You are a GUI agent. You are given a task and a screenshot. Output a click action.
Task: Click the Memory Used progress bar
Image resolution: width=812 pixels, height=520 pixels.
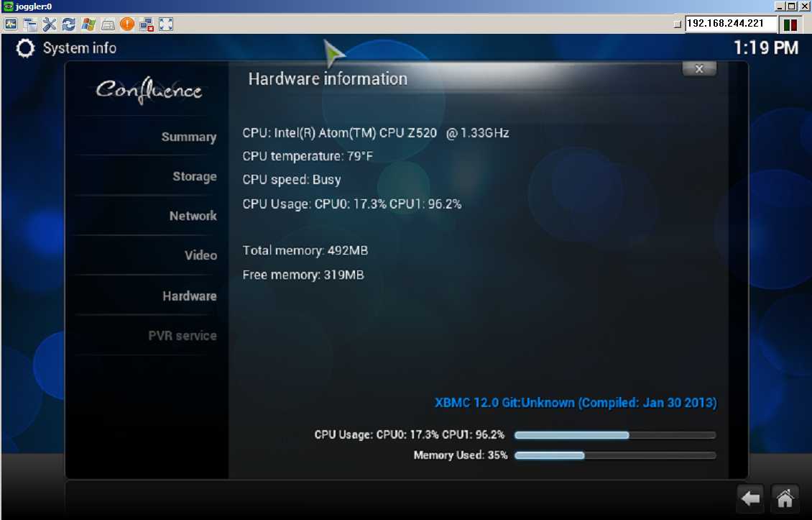(615, 456)
